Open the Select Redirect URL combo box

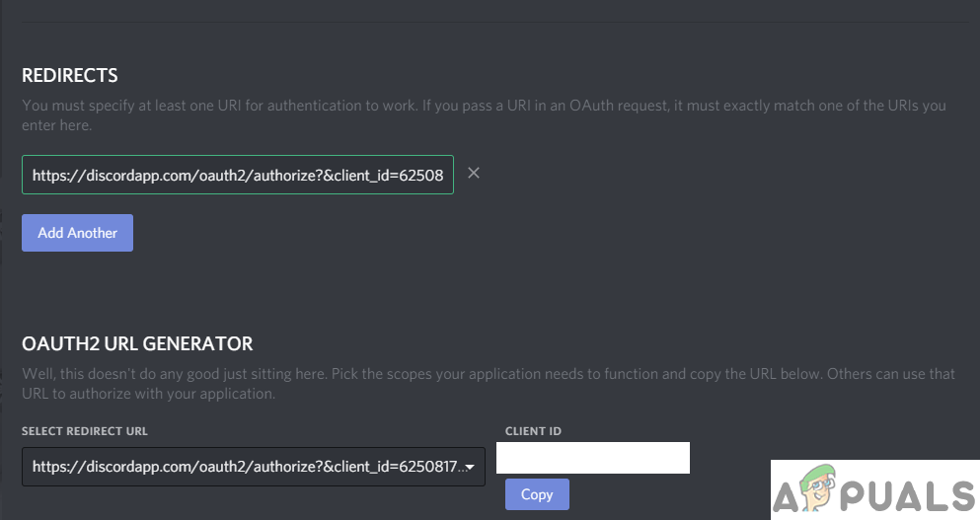coord(247,467)
